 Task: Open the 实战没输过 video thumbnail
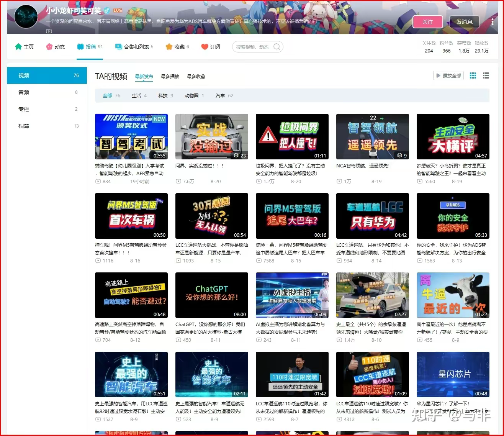212,136
